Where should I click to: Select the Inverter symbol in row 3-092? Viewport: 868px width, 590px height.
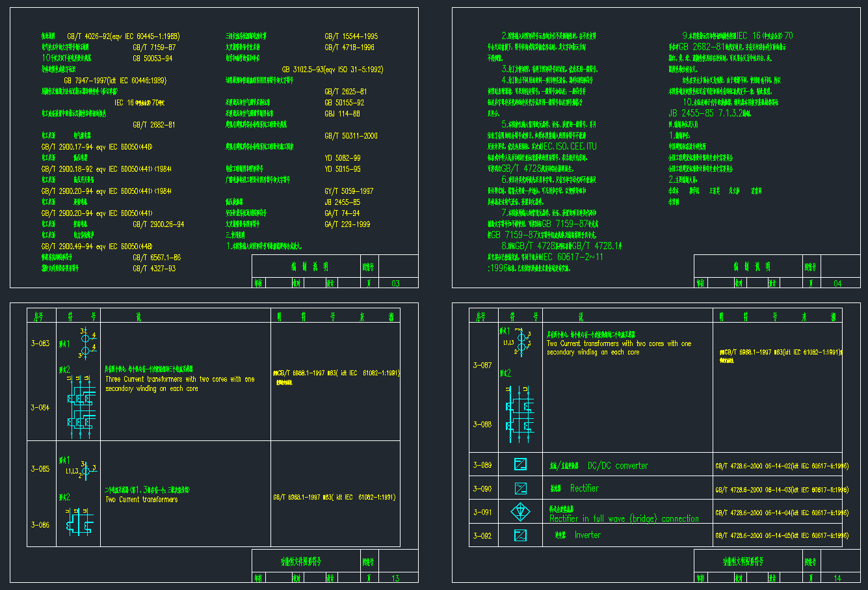pyautogui.click(x=520, y=535)
